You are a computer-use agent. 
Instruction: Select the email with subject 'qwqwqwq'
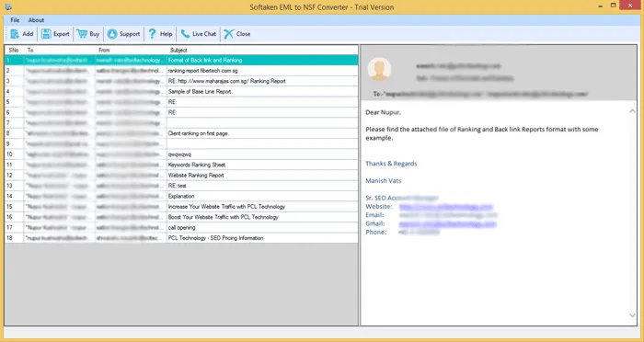click(x=181, y=154)
